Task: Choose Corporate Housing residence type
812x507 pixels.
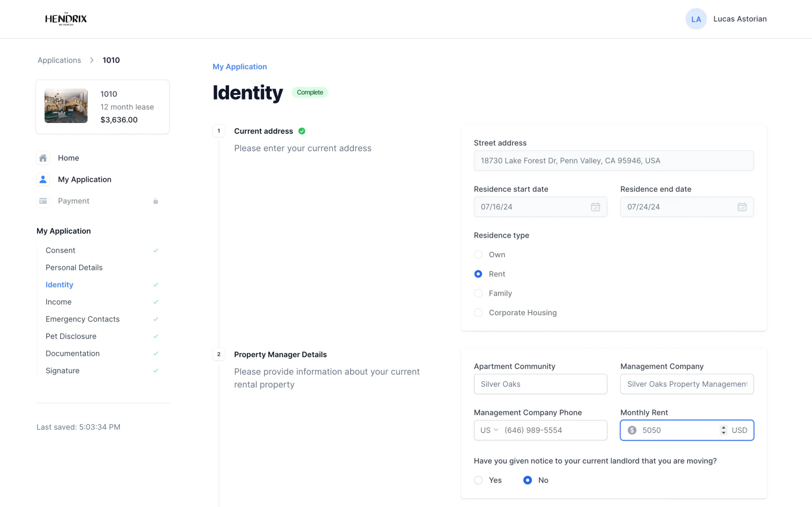Action: click(x=478, y=312)
